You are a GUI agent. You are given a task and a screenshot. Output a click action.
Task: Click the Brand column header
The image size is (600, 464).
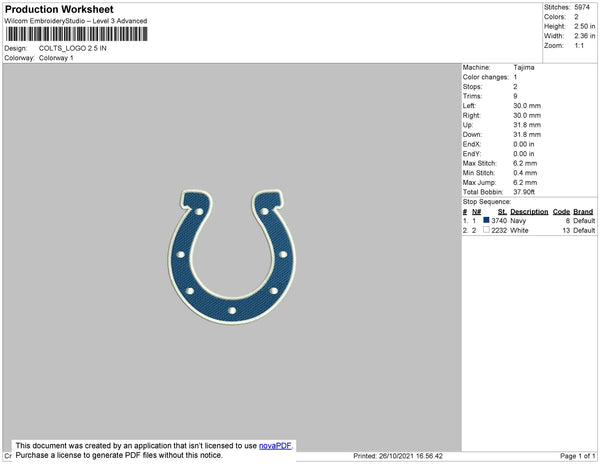(x=583, y=212)
